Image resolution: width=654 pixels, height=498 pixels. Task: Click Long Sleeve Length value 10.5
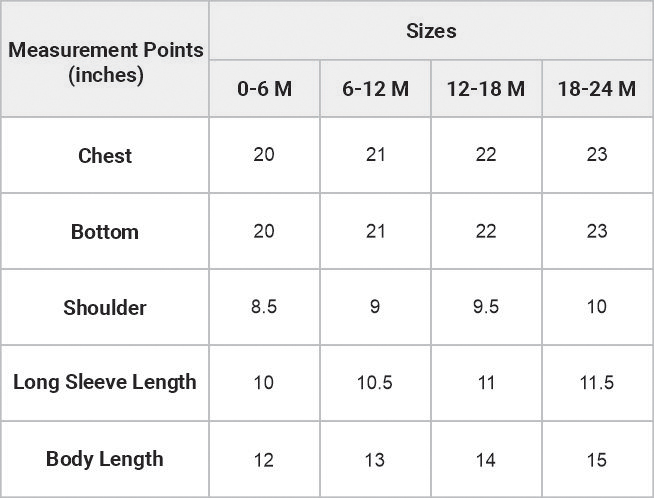coord(375,383)
